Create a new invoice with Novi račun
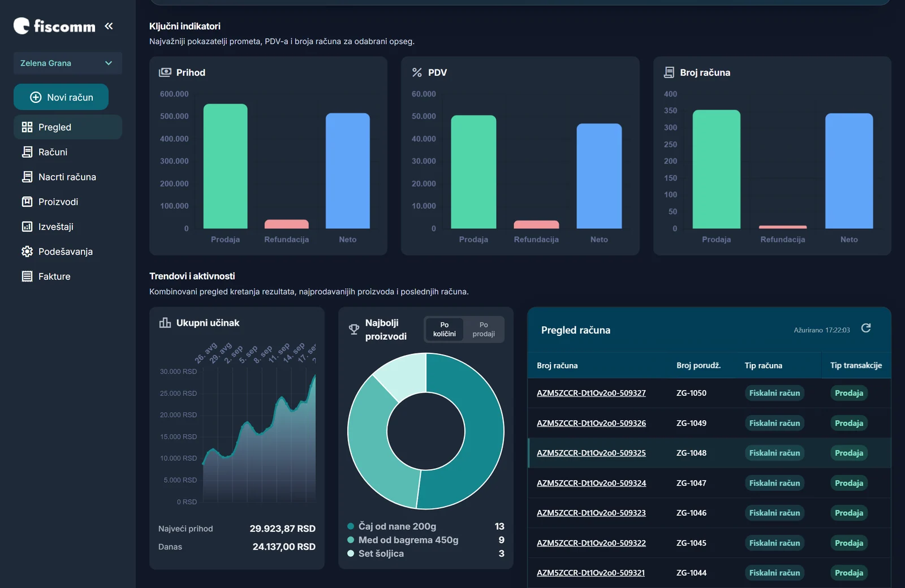 [61, 97]
